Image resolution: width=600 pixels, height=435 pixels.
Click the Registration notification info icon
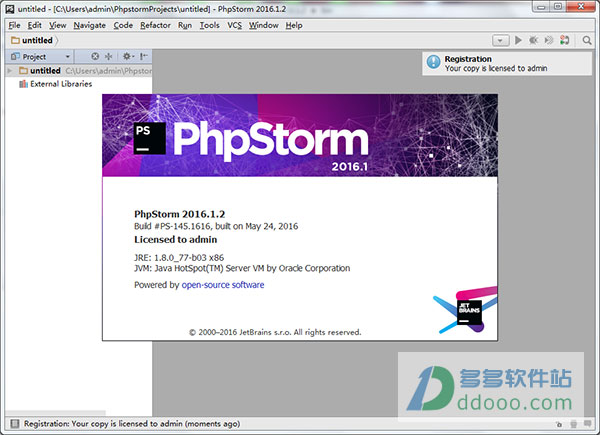(434, 62)
